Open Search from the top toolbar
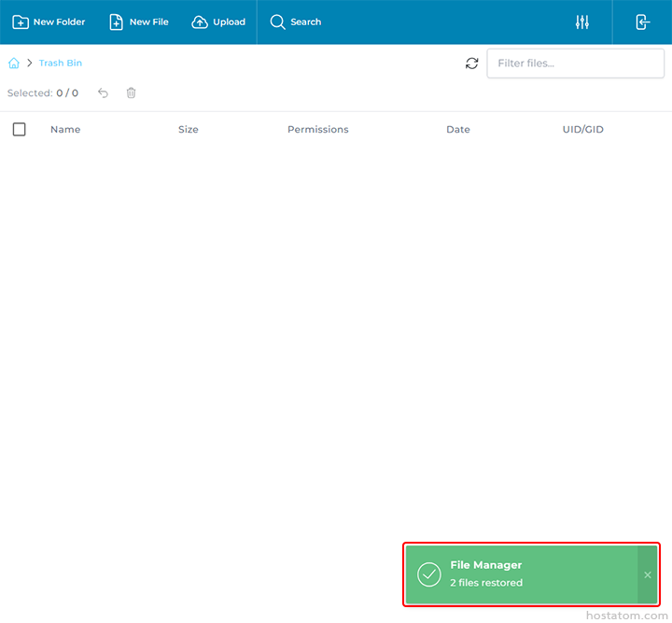The height and width of the screenshot is (623, 672). [295, 22]
